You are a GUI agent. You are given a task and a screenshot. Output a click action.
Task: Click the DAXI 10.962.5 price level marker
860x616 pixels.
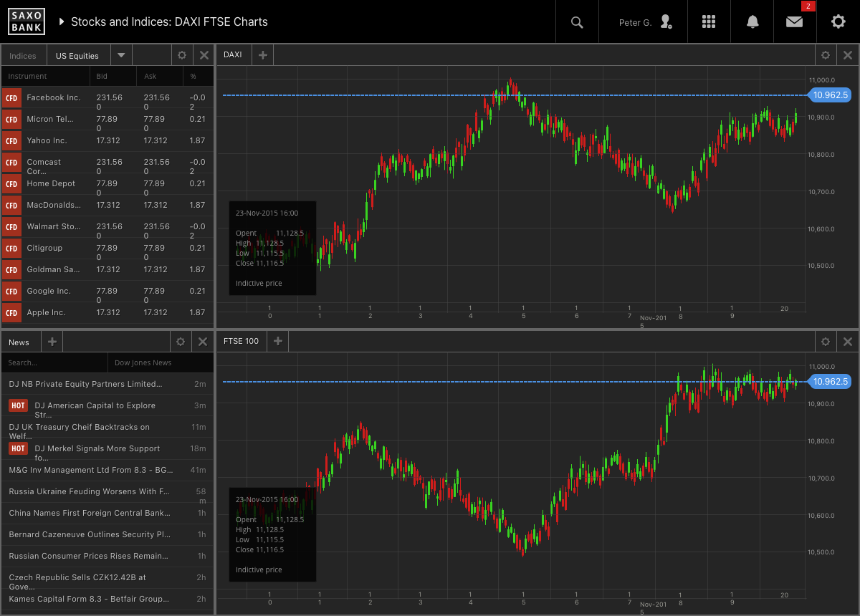click(x=829, y=95)
